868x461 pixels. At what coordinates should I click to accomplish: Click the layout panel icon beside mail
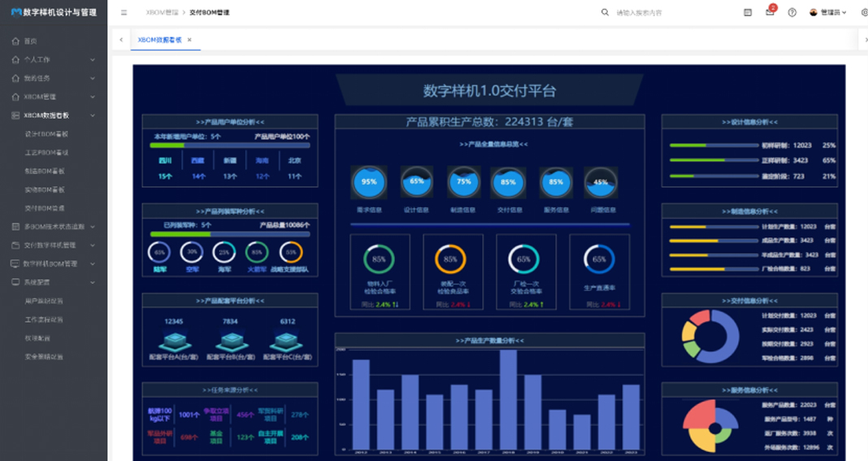point(748,13)
